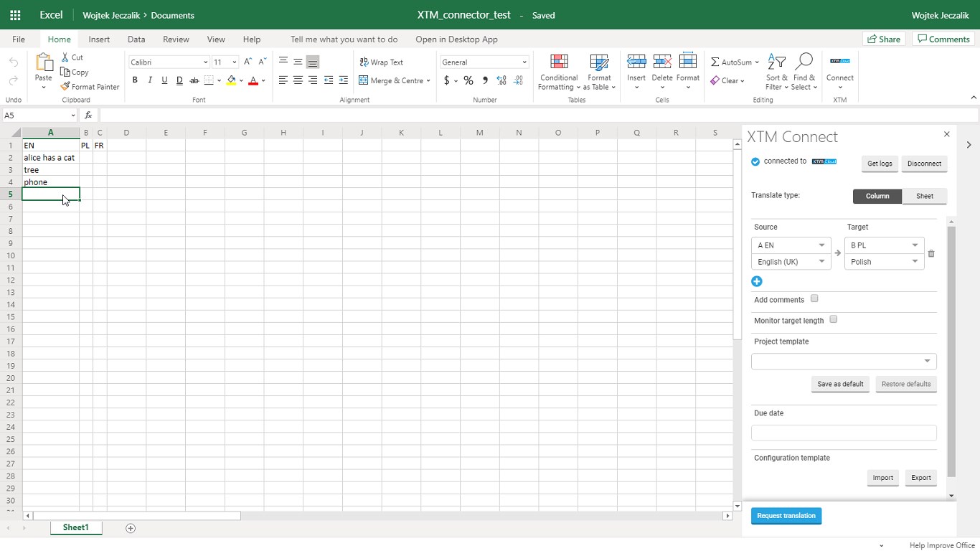Enable Monitor target length checkbox

pos(834,319)
